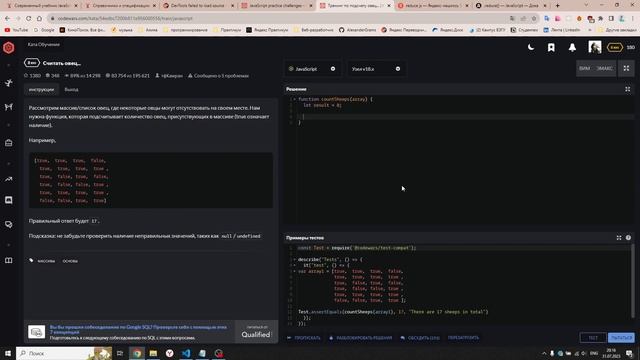Collapse function fold arrow on line 1
This screenshot has width=640, height=360.
294,99
